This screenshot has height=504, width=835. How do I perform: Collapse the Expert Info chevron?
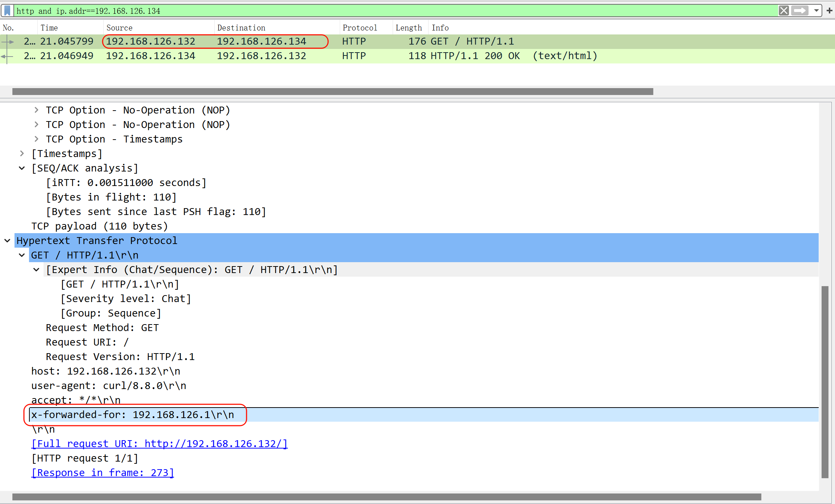(36, 269)
